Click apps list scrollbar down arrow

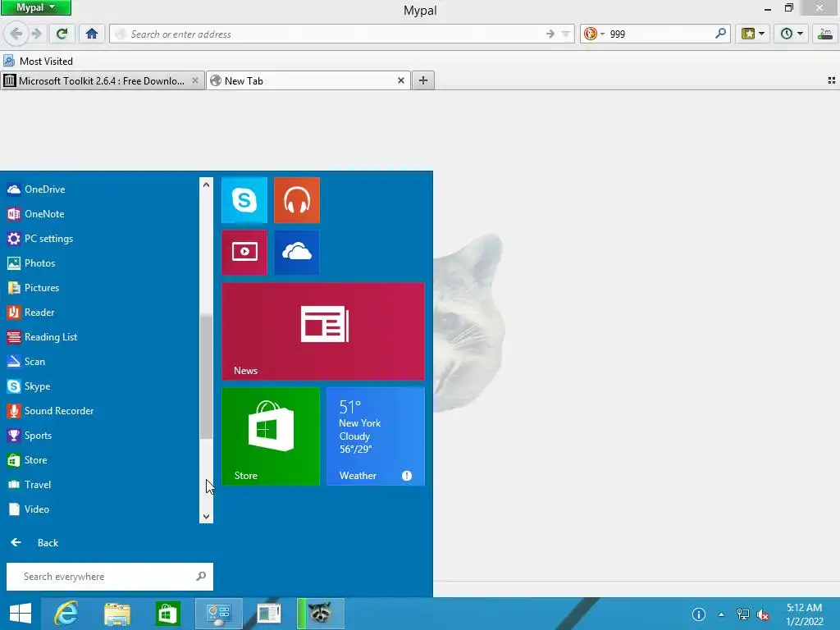(206, 517)
